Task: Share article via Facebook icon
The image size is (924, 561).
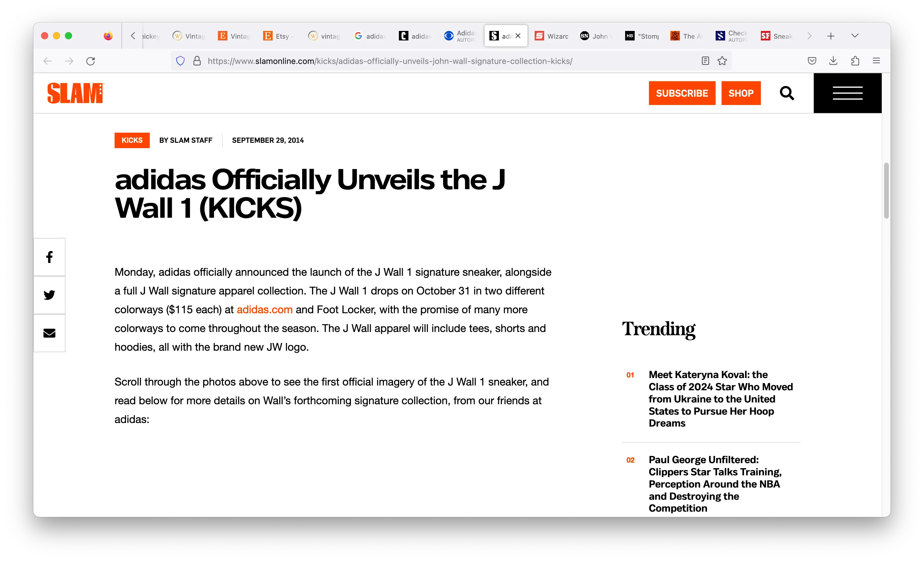Action: tap(49, 257)
